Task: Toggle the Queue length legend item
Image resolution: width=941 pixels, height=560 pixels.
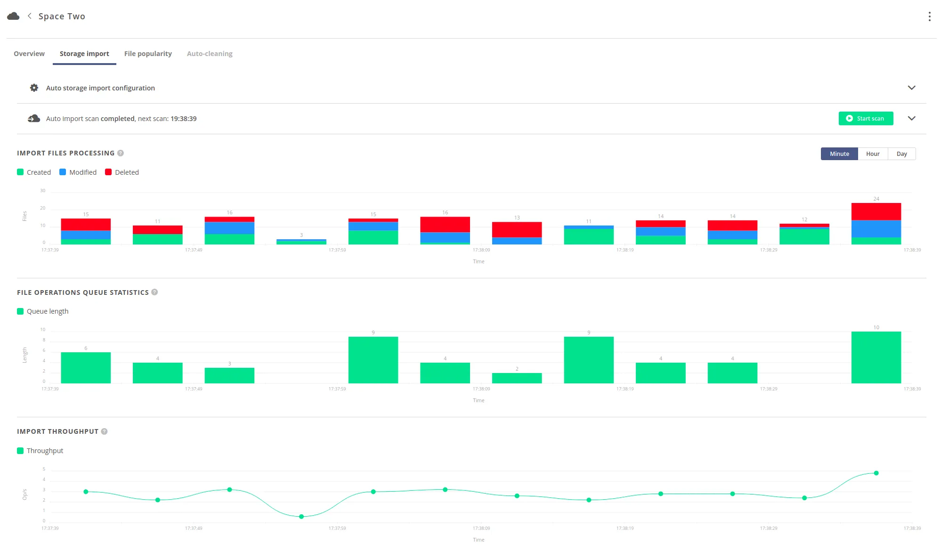Action: coord(43,311)
